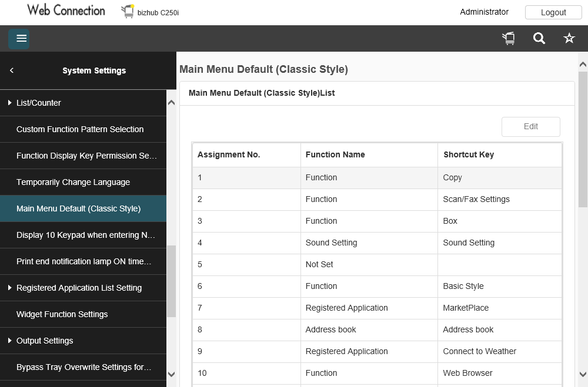Open the search magnifier icon
Screen dimensions: 588x387
point(539,39)
